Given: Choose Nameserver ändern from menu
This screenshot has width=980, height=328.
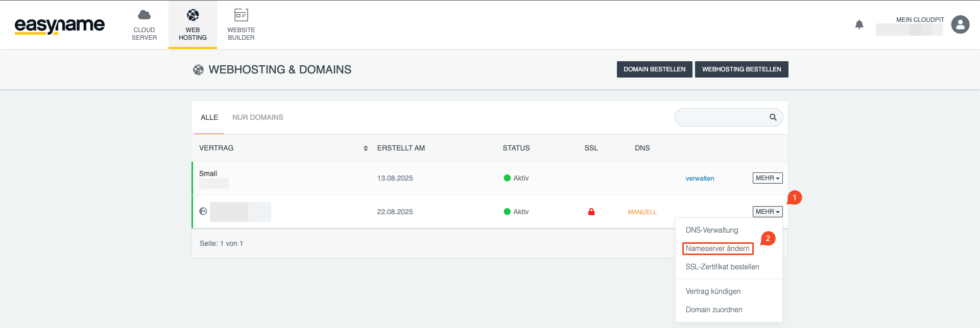Looking at the screenshot, I should tap(717, 248).
